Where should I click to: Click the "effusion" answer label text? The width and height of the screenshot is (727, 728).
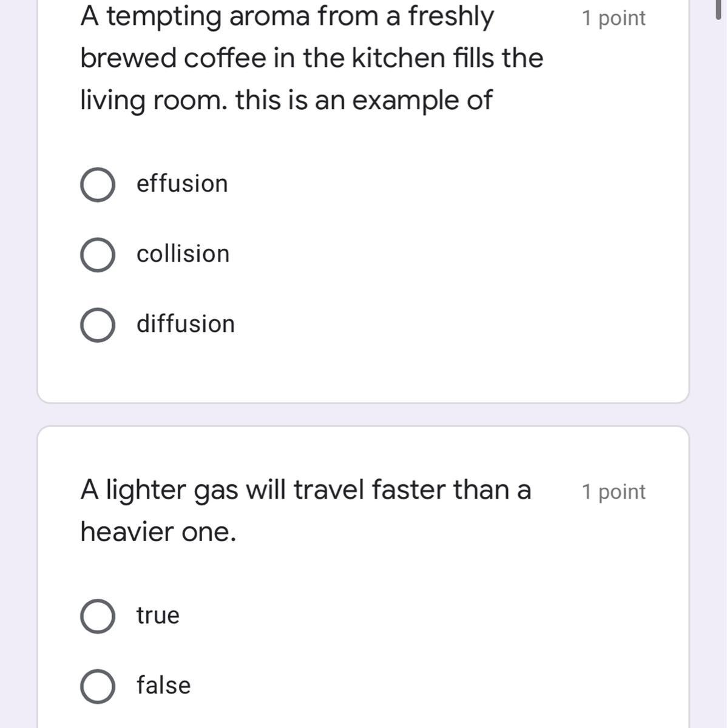point(182,184)
